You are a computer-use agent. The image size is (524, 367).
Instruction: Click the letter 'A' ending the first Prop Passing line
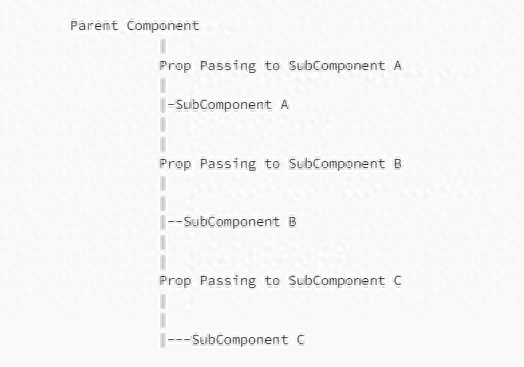[397, 66]
